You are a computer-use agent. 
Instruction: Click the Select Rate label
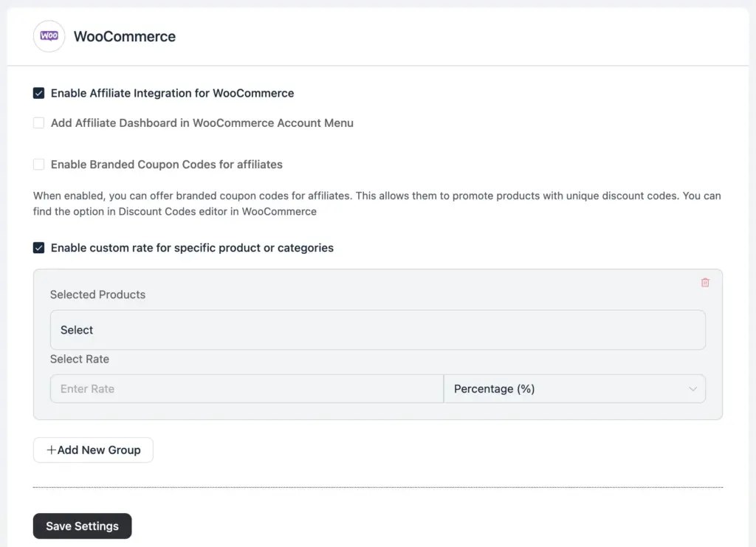(x=80, y=359)
